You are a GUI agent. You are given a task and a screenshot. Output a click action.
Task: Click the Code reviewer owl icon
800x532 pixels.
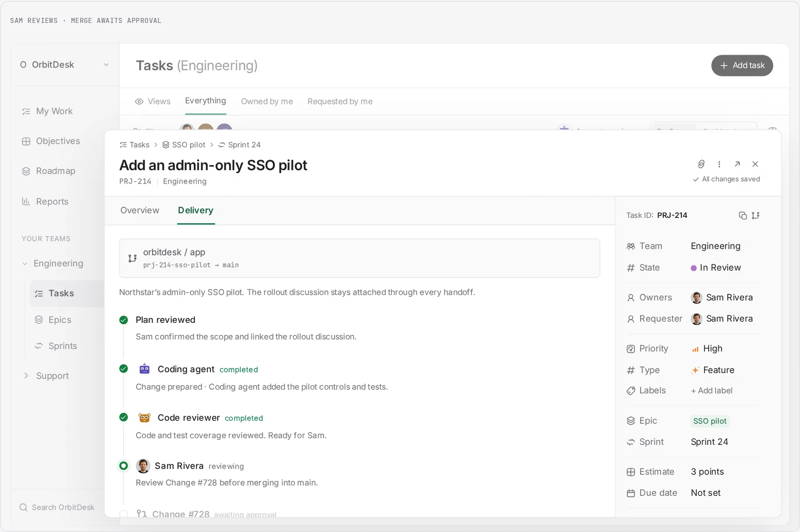point(145,417)
